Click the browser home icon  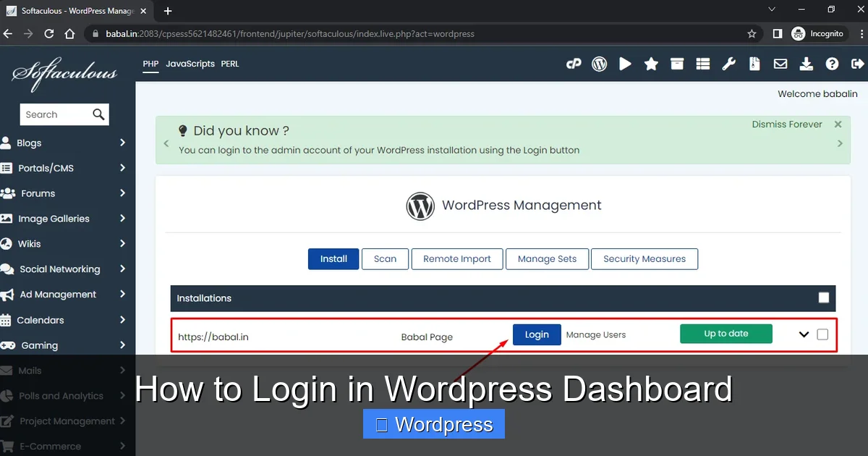(x=69, y=33)
